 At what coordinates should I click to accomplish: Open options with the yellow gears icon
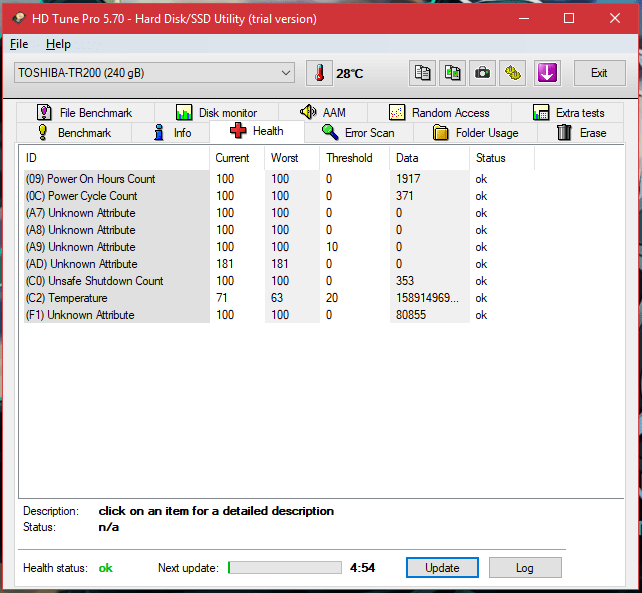pyautogui.click(x=513, y=73)
